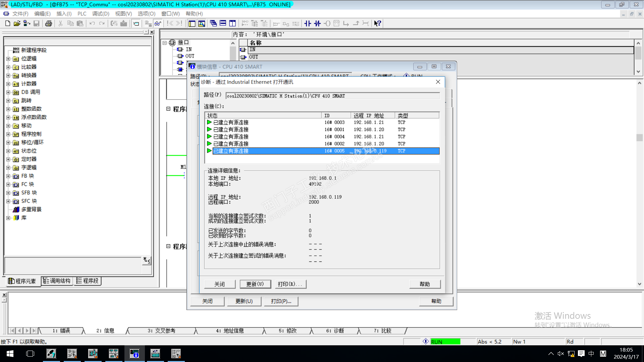This screenshot has height=362, width=644.
Task: Click the Print toolbar icon
Action: point(49,23)
